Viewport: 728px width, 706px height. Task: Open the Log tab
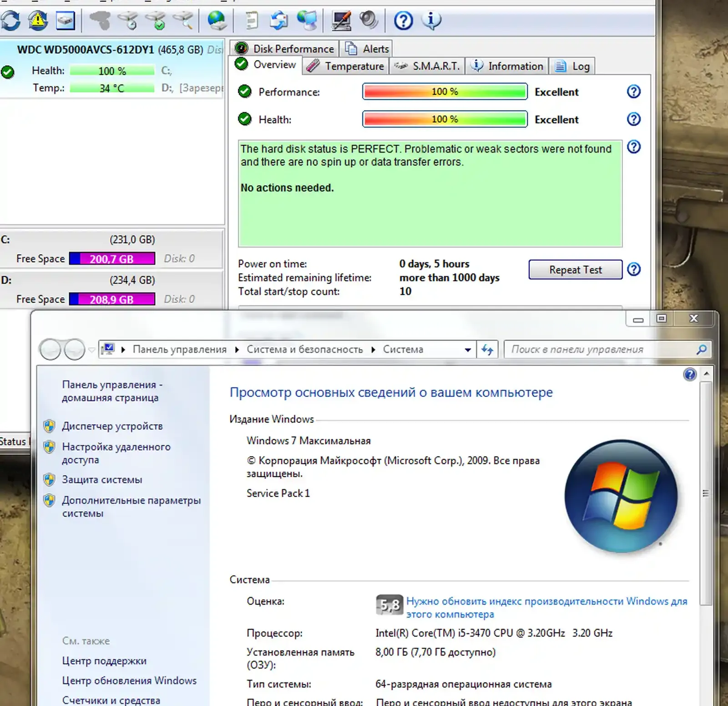(x=572, y=66)
